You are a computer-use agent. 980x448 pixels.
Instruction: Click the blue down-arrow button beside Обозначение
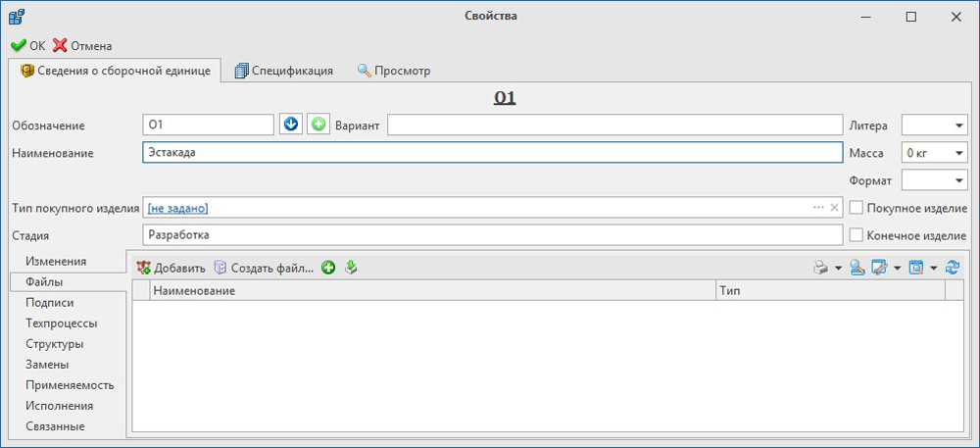pyautogui.click(x=291, y=125)
